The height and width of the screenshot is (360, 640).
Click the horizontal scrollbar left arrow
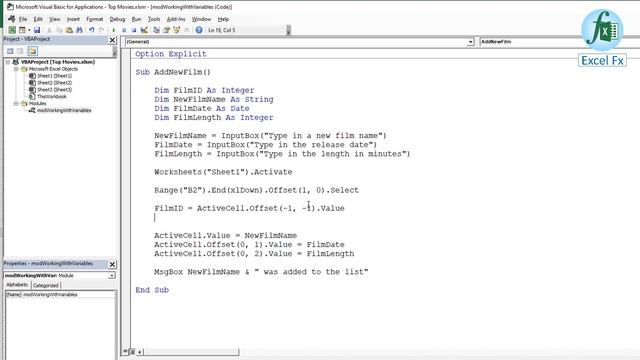(x=140, y=351)
